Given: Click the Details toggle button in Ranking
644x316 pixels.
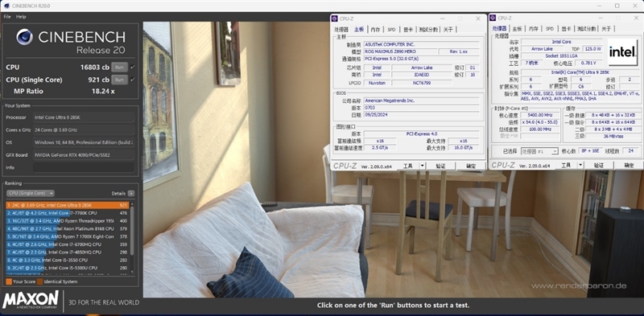Looking at the screenshot, I should click(130, 193).
